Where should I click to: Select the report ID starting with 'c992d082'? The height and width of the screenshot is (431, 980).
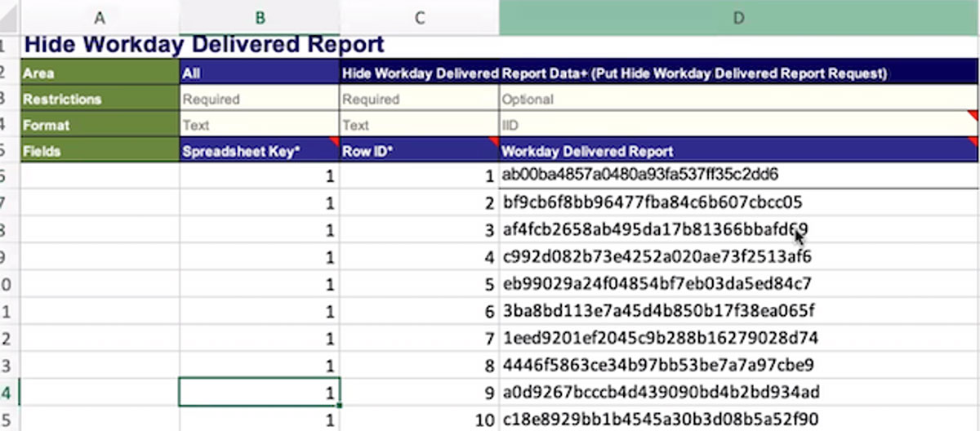click(739, 257)
